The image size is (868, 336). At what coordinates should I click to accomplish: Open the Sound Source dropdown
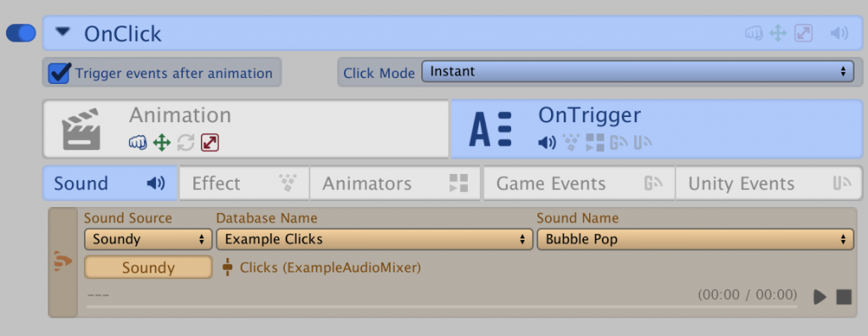click(147, 239)
